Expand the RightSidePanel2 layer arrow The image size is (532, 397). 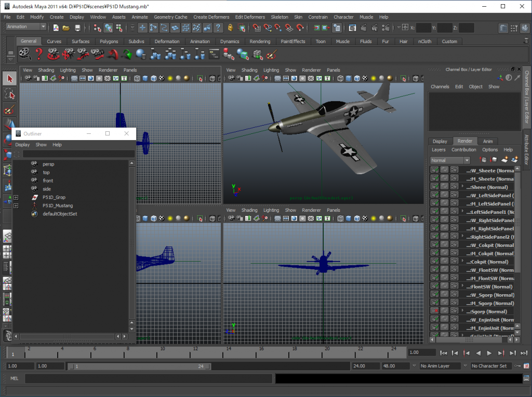pos(462,236)
